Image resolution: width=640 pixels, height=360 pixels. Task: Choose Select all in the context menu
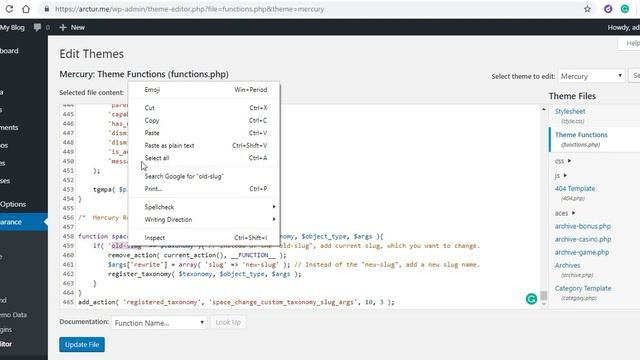point(204,158)
